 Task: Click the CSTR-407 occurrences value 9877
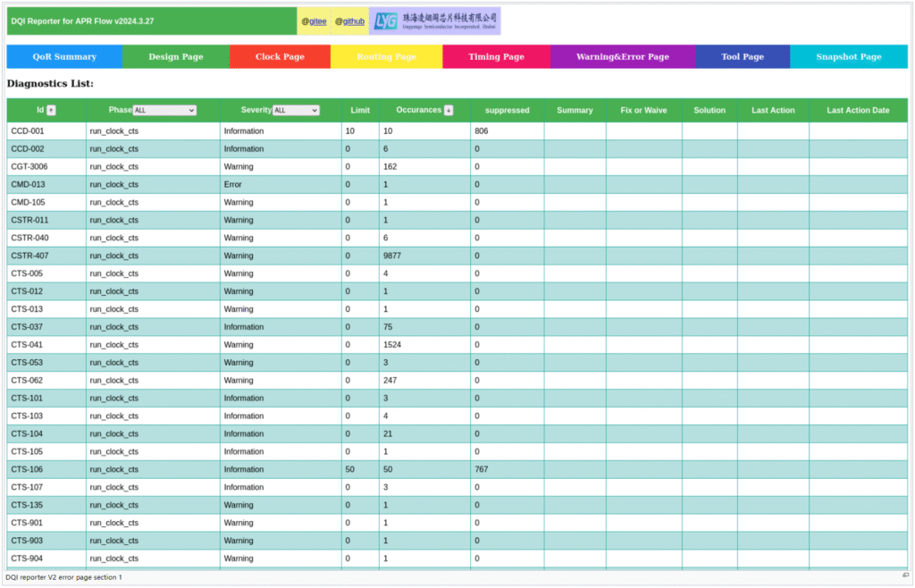[x=392, y=256]
